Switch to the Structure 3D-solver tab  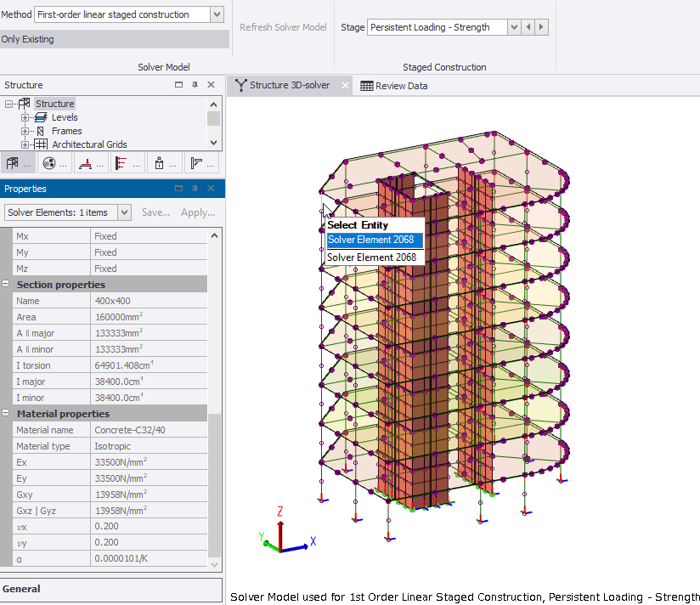point(289,85)
